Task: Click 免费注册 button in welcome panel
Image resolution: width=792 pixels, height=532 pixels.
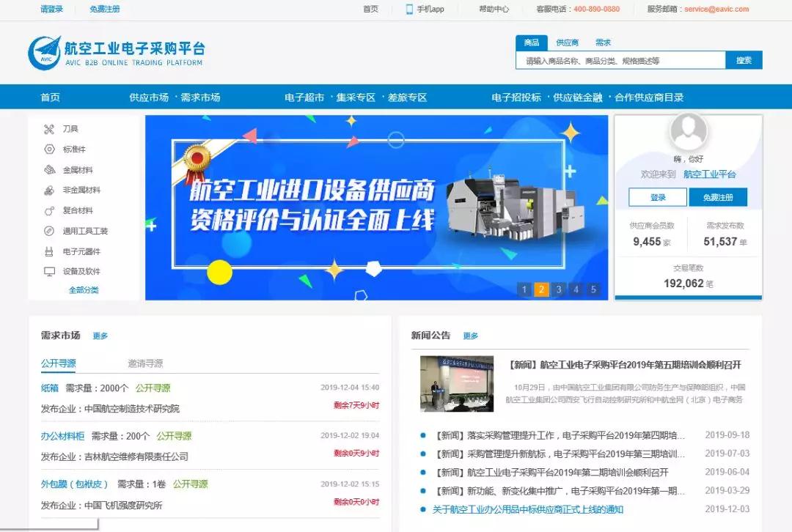Action: (x=718, y=197)
